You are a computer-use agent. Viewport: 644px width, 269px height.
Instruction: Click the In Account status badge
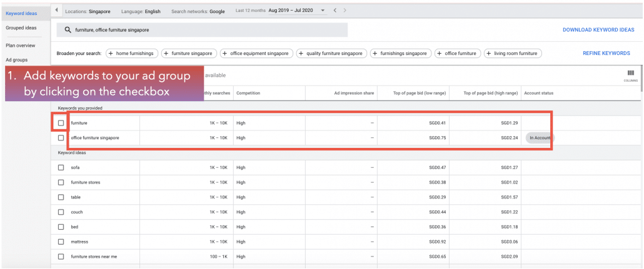(x=540, y=138)
